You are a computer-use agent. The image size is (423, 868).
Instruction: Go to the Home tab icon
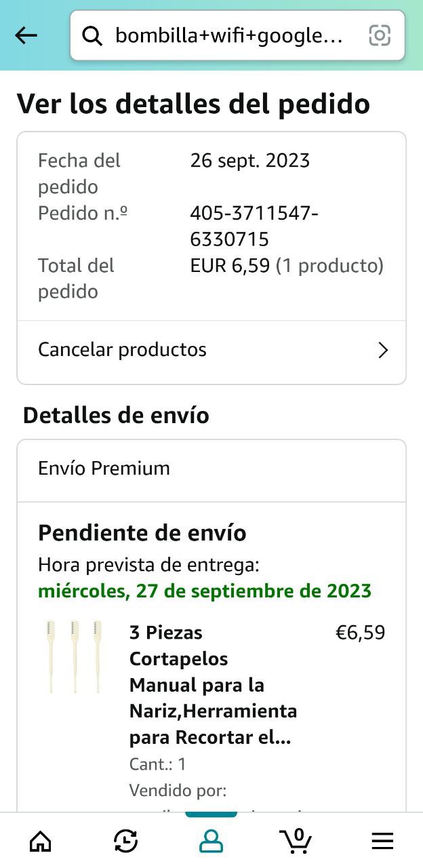pyautogui.click(x=41, y=842)
